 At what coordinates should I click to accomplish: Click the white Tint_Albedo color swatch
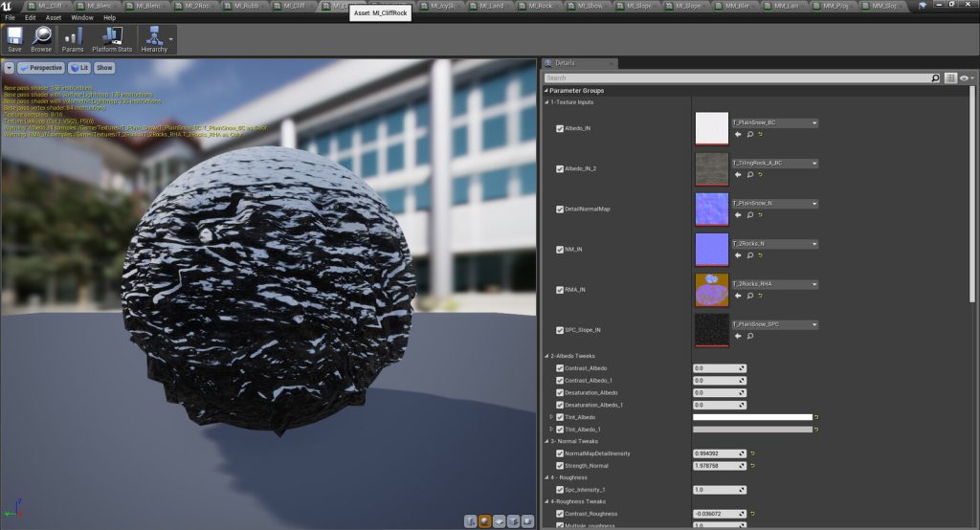752,417
